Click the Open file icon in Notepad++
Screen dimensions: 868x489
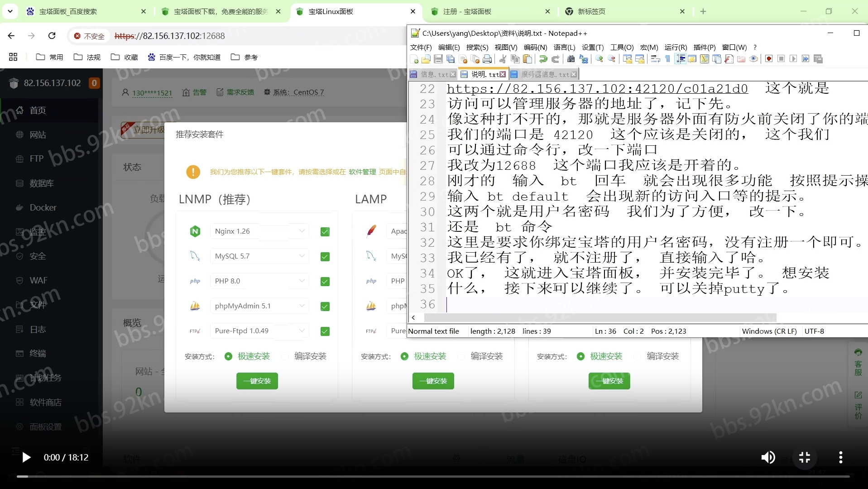click(x=426, y=59)
